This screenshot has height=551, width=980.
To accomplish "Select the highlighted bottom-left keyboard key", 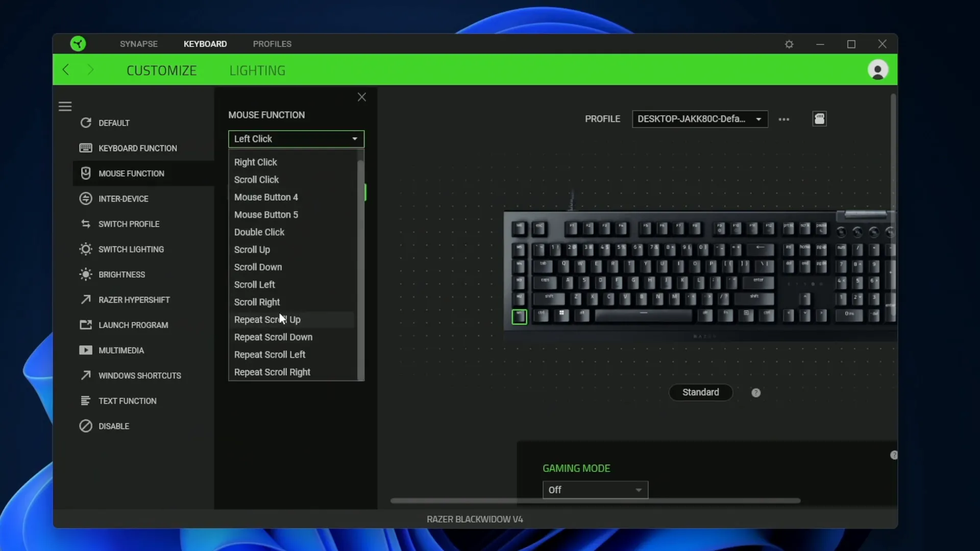I will pyautogui.click(x=519, y=316).
